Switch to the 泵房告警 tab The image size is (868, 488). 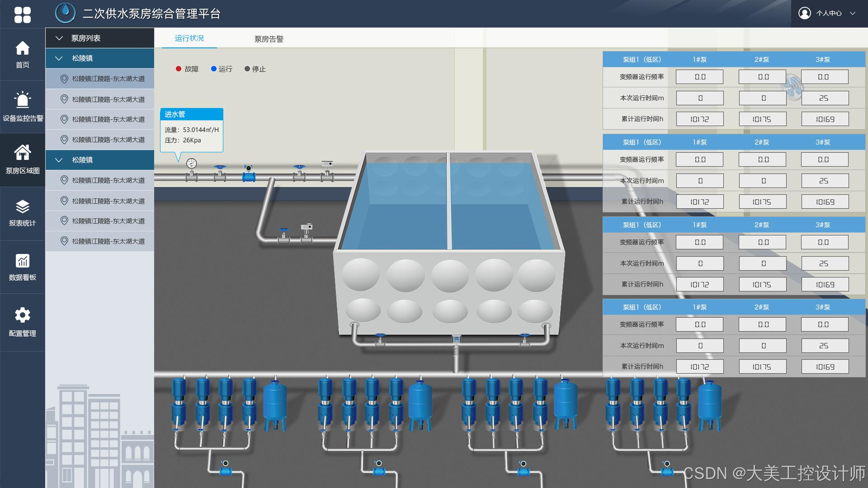pyautogui.click(x=269, y=39)
